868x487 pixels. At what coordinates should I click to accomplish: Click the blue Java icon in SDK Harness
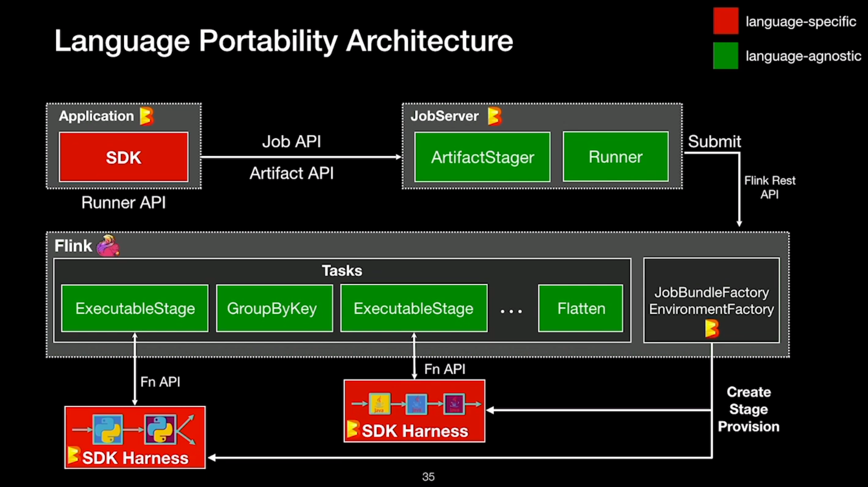coord(417,404)
